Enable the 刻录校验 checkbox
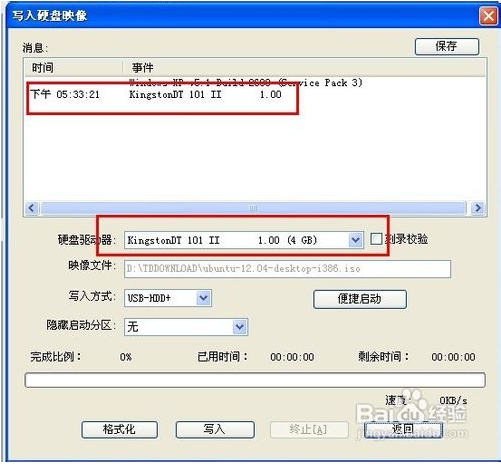The height and width of the screenshot is (465, 501). click(x=376, y=239)
